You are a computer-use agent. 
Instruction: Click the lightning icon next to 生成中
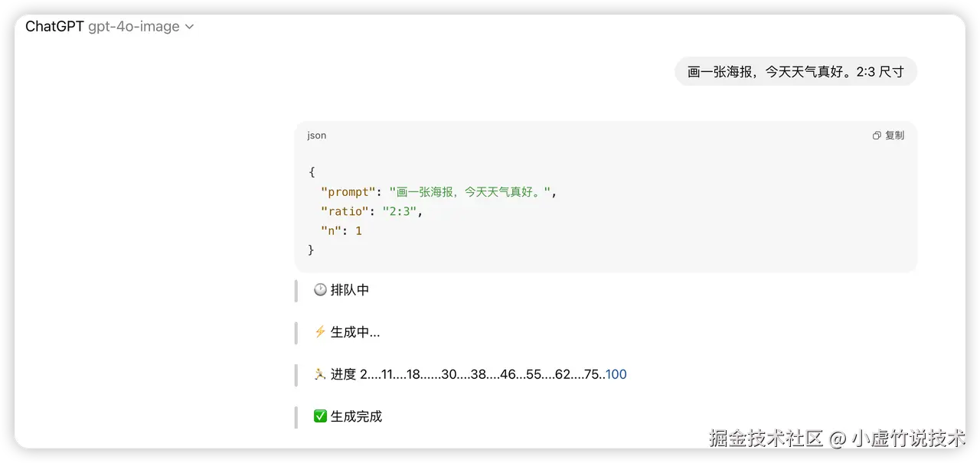click(x=320, y=332)
